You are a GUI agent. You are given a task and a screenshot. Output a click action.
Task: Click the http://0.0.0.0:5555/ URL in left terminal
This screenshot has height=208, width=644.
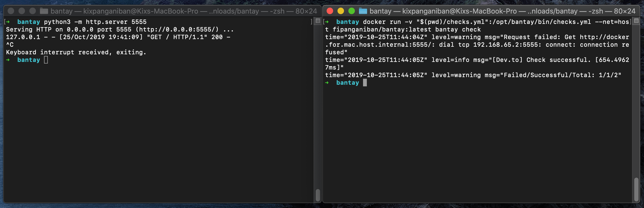click(179, 29)
